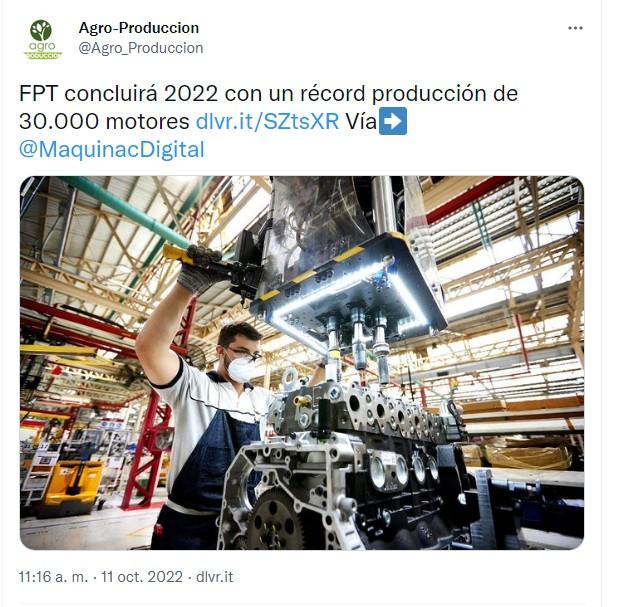Viewport: 619px width, 607px height.
Task: Click the LED-lit tool head in photo
Action: pos(348,290)
